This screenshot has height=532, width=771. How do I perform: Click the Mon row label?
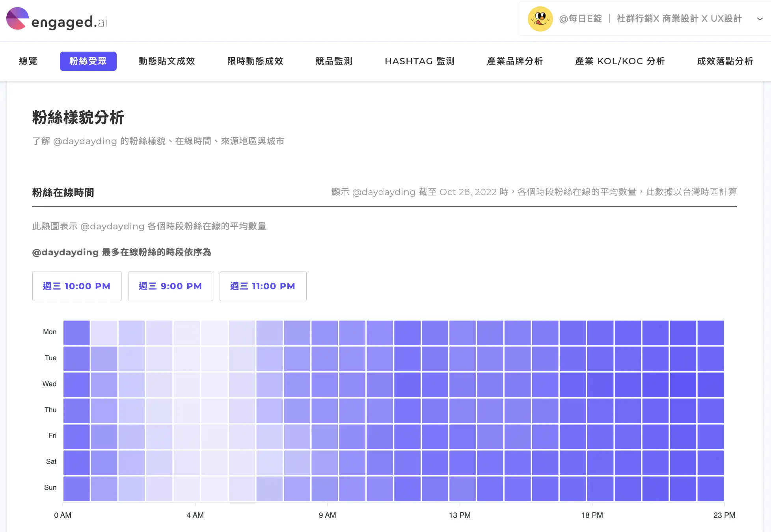pyautogui.click(x=50, y=332)
